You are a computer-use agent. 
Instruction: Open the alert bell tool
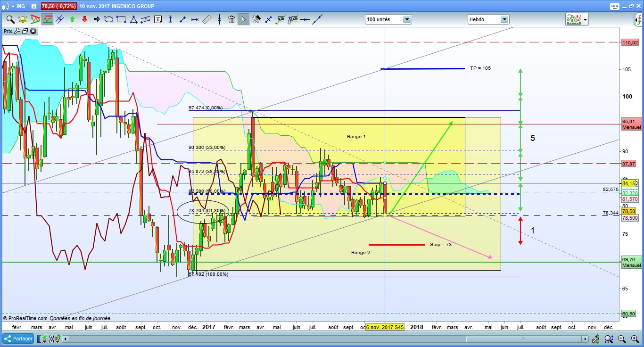pos(22,19)
